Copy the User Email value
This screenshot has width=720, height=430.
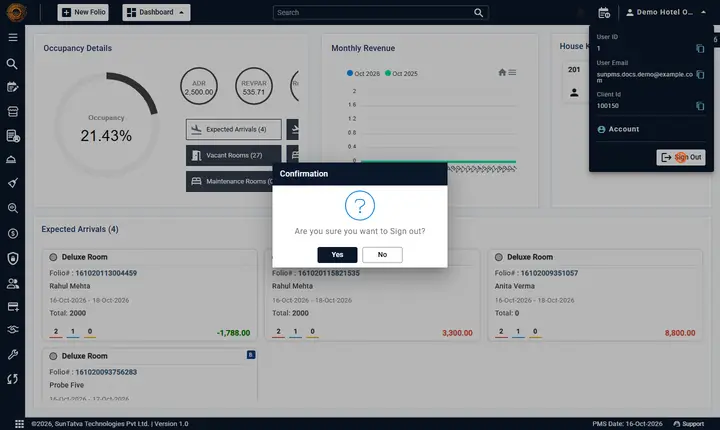click(700, 74)
